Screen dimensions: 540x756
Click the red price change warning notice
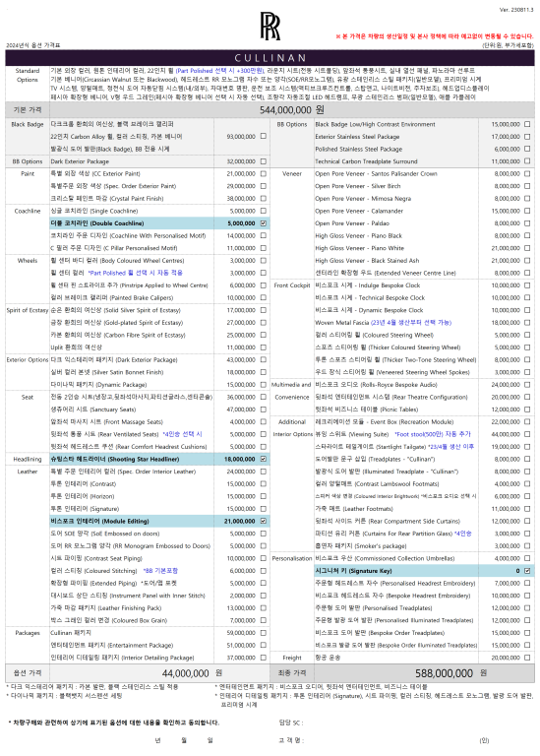click(435, 36)
